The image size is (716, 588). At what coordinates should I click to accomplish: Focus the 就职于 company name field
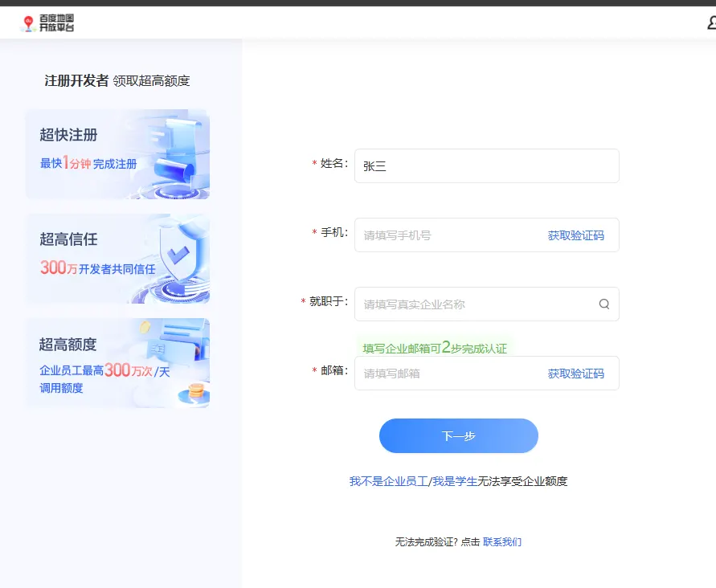[x=487, y=304]
